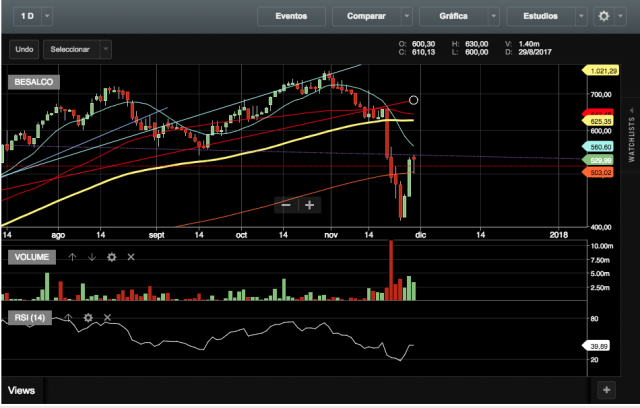Close the VOLUME panel
The width and height of the screenshot is (640, 408).
pyautogui.click(x=131, y=257)
